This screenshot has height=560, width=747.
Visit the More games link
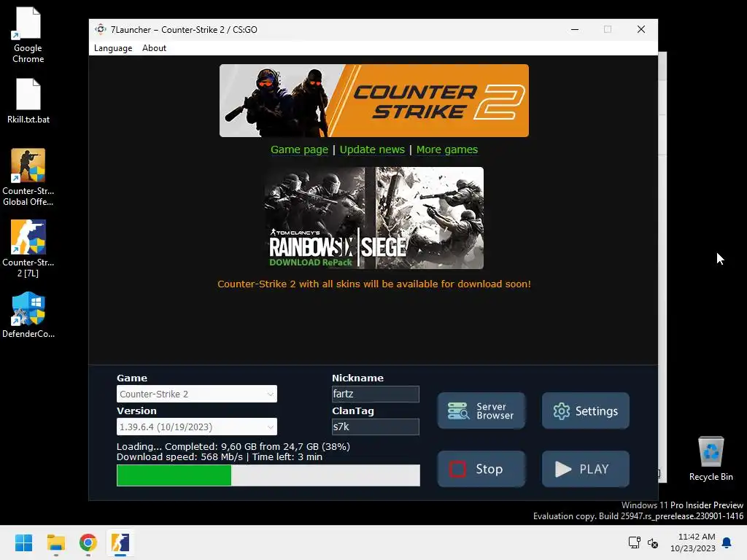point(447,149)
